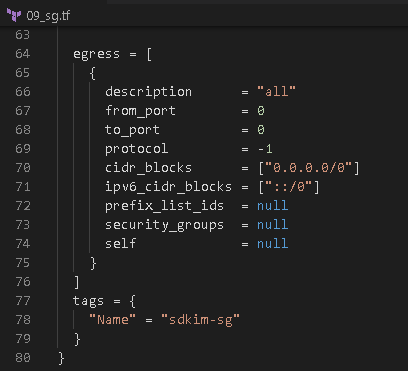Click line number 77 in the gutter

click(23, 301)
